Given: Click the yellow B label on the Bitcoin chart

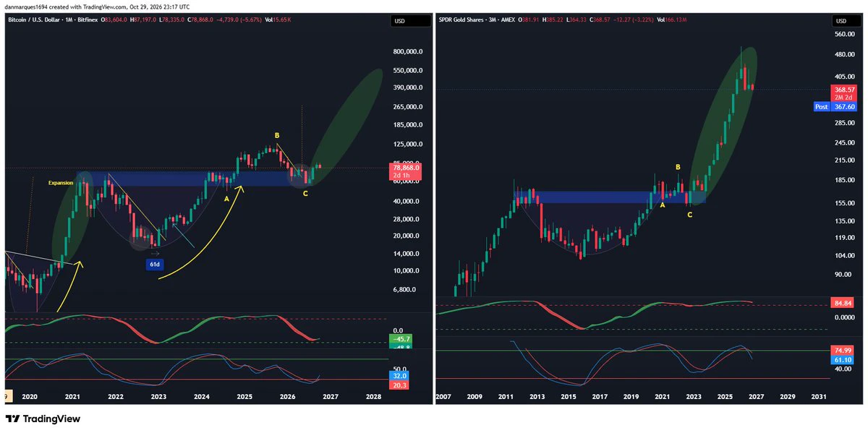Looking at the screenshot, I should (x=276, y=135).
